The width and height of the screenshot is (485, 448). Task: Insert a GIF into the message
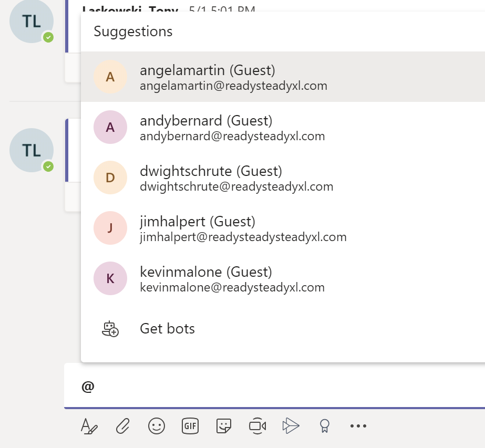pyautogui.click(x=190, y=426)
